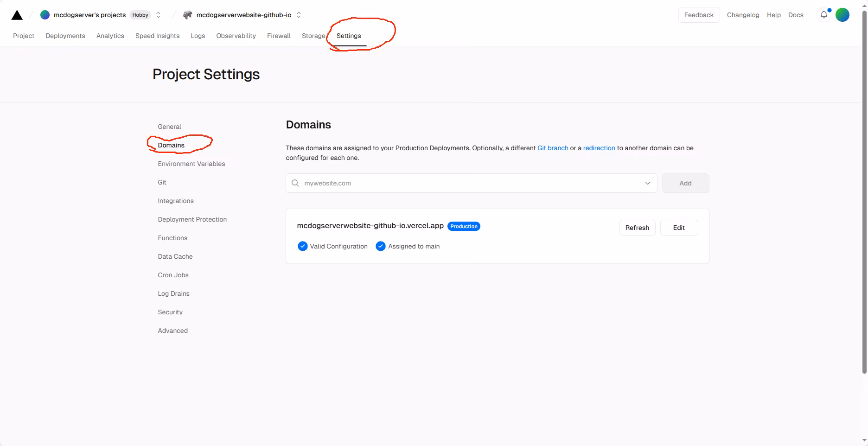The width and height of the screenshot is (868, 446).
Task: Open the redirection link
Action: click(599, 148)
